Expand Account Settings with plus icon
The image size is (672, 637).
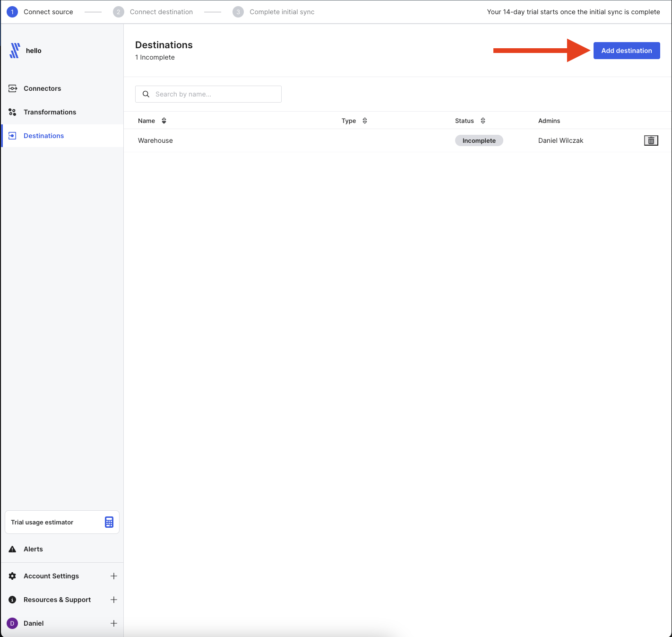tap(114, 576)
